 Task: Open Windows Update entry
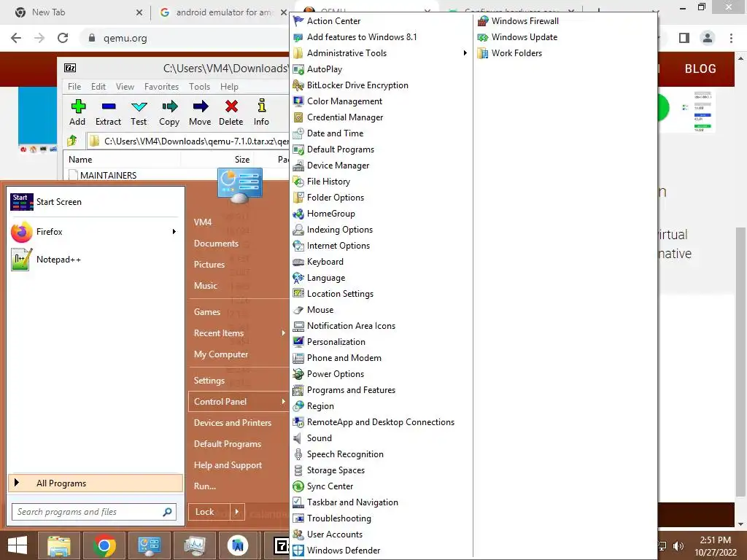524,37
